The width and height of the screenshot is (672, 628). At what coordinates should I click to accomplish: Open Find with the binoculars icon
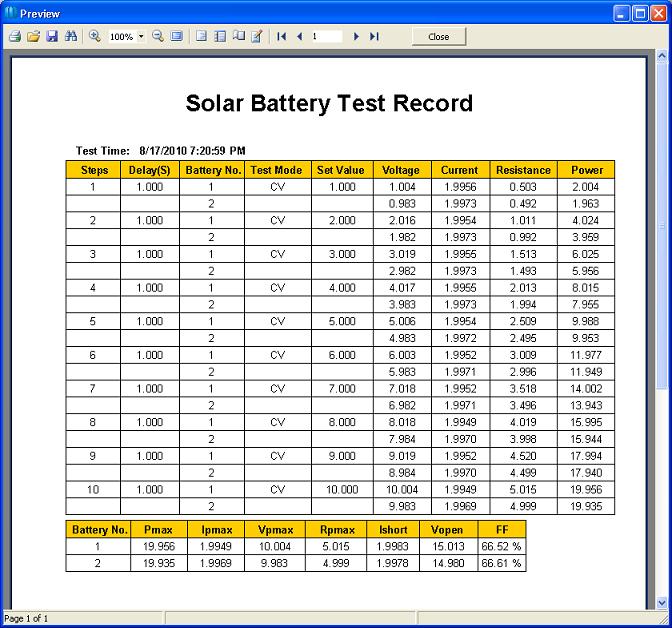pos(71,36)
